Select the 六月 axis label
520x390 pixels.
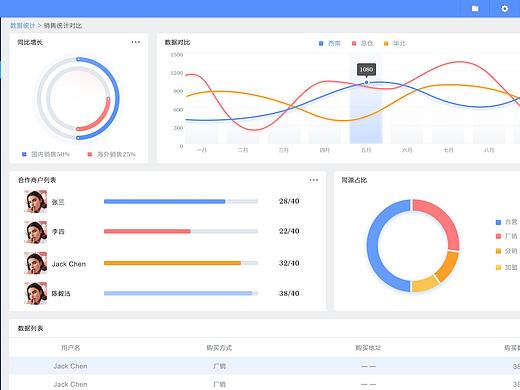tap(407, 150)
